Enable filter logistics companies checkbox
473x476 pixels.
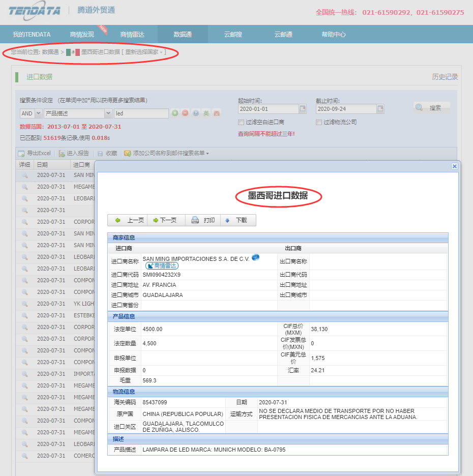[319, 122]
